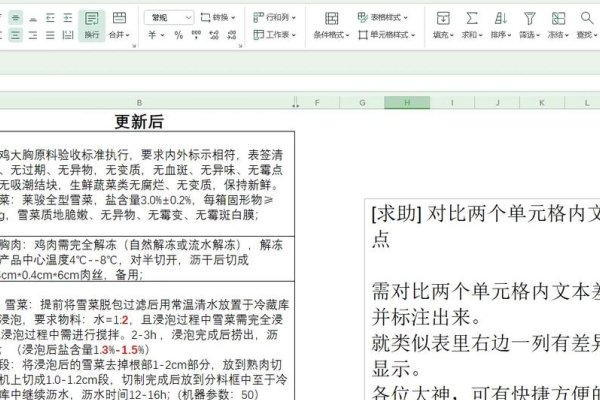Select the 更新后 heading cell
The width and height of the screenshot is (600, 400).
pos(139,122)
